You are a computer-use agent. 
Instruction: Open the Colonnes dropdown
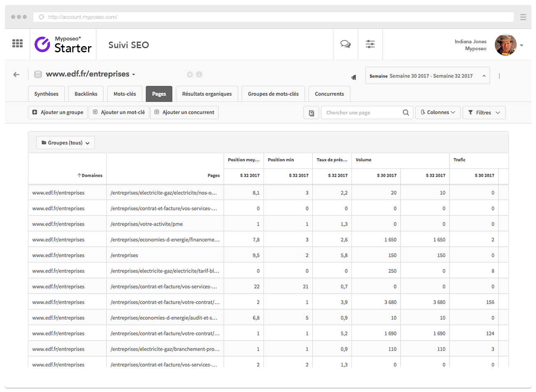438,112
